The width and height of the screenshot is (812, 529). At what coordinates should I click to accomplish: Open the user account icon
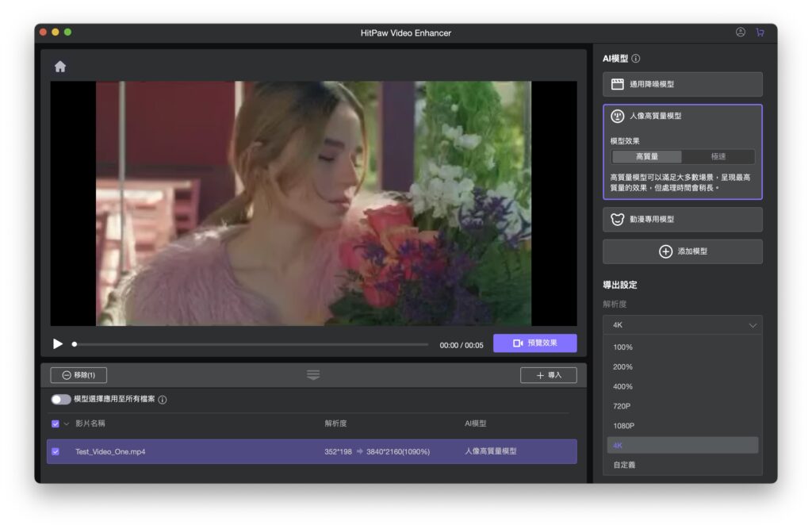[741, 33]
